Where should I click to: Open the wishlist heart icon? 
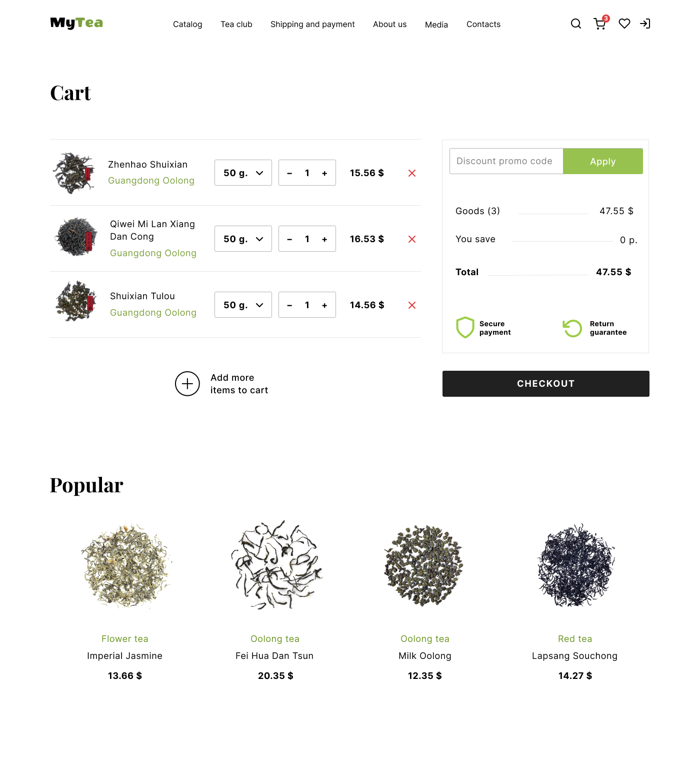coord(624,24)
